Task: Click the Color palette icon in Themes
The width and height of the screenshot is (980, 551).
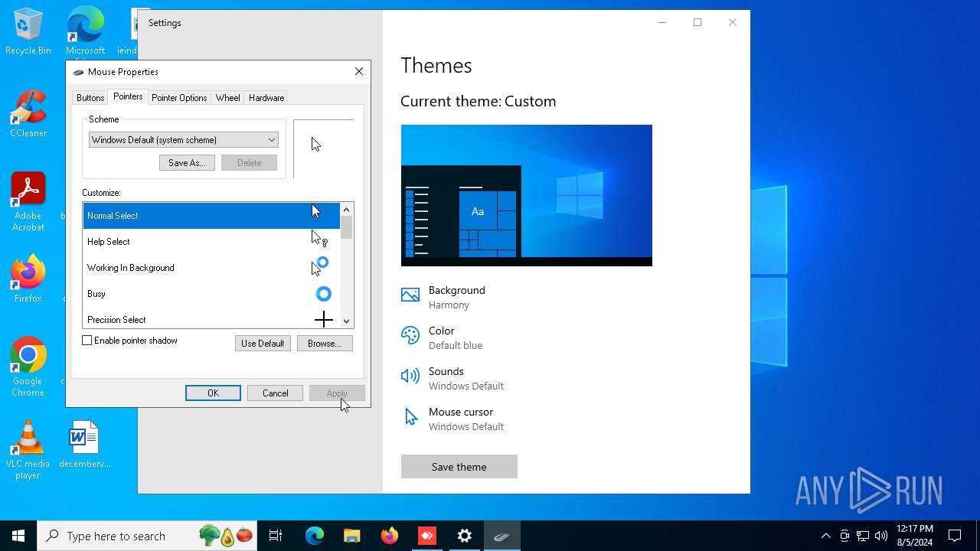Action: (x=410, y=335)
